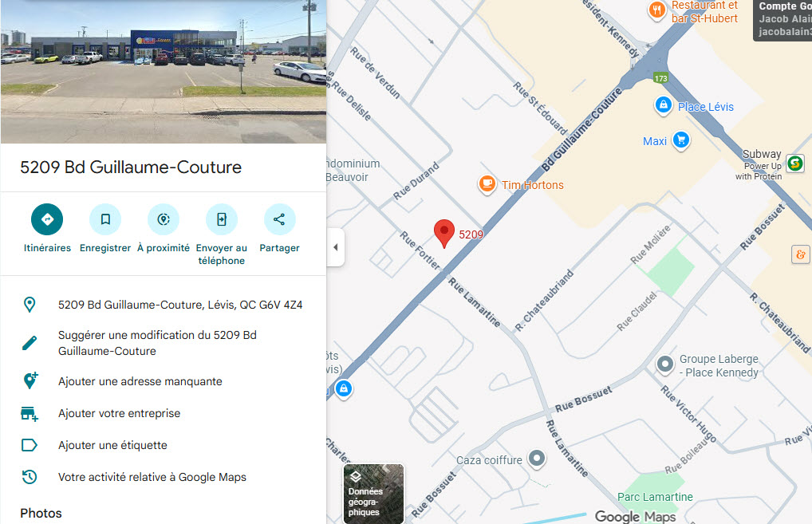Click the Maxi shopping cart marker
The width and height of the screenshot is (812, 524).
click(x=680, y=140)
